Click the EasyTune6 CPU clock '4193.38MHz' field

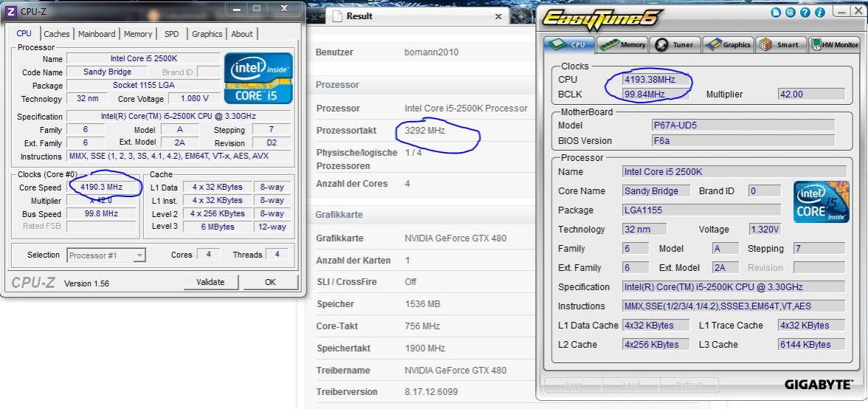(657, 80)
